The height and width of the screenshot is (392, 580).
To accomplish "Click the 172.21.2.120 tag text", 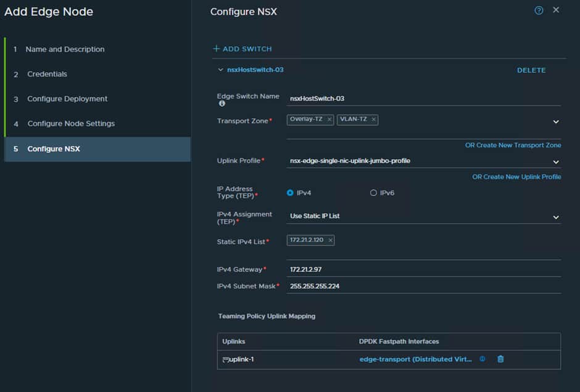I will [x=306, y=240].
